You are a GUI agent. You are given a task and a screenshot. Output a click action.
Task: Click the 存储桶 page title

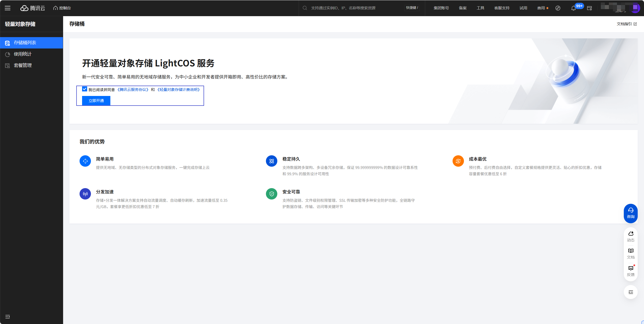(77, 24)
